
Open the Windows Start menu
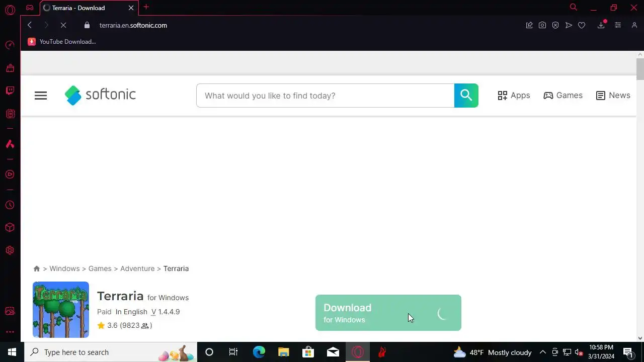coord(12,352)
